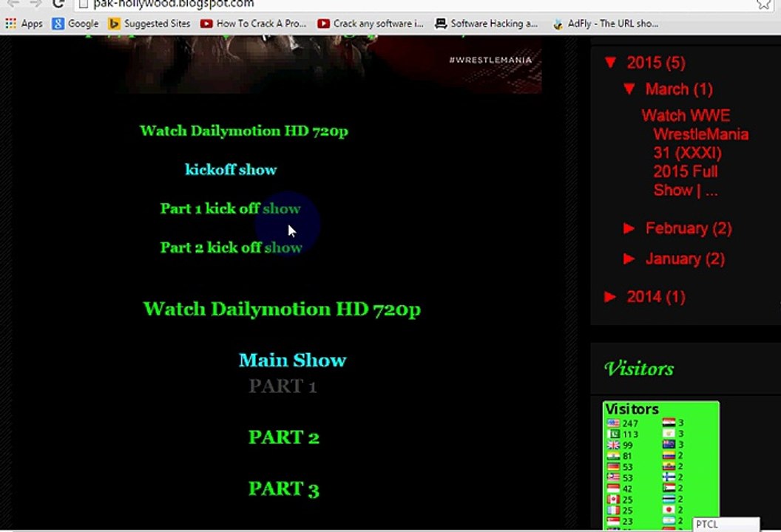Open the Part 2 kick off show link
The width and height of the screenshot is (781, 532).
[231, 248]
